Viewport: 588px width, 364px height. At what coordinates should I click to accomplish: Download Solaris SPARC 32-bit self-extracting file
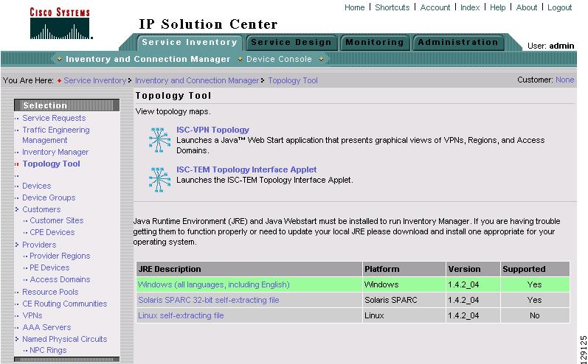tap(209, 300)
